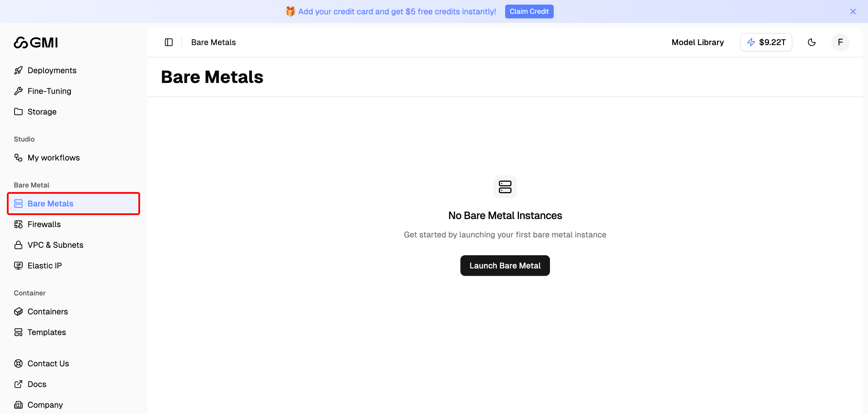Click the GMI logo in top left
Viewport: 868px width, 414px height.
click(x=35, y=42)
